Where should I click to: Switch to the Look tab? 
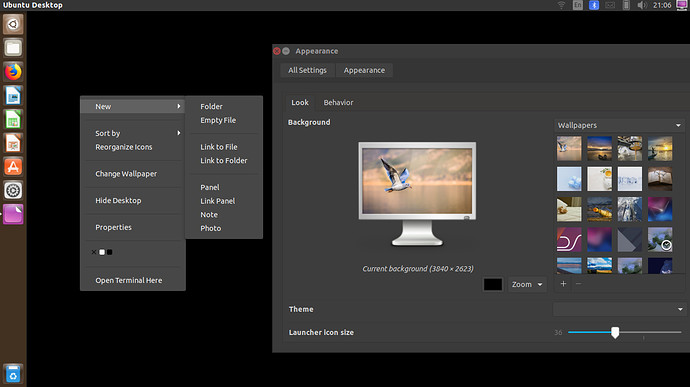pyautogui.click(x=300, y=103)
